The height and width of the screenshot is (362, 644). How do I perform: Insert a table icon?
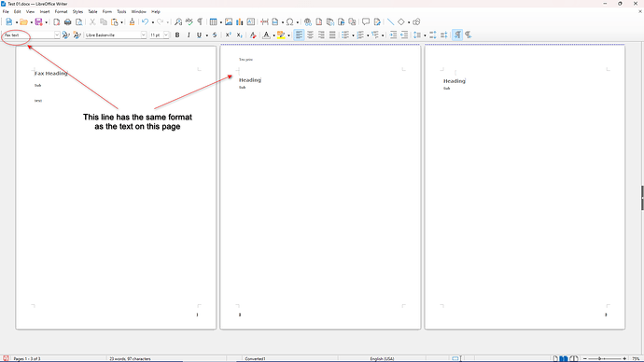point(213,21)
